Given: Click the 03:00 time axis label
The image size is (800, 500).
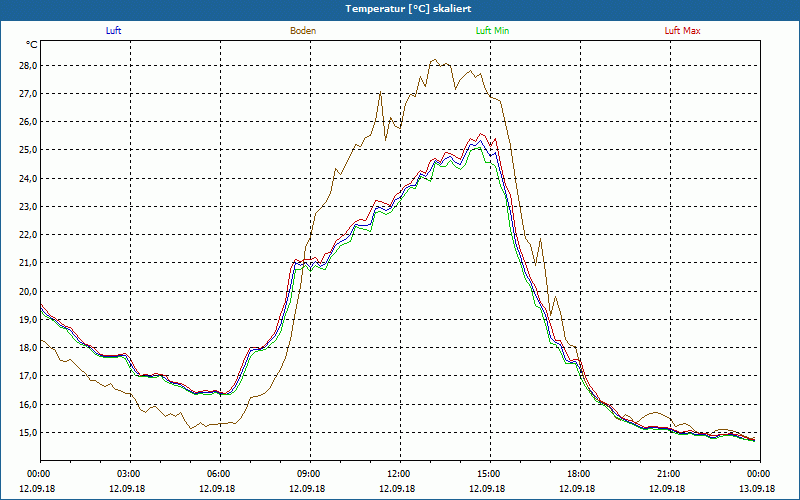Looking at the screenshot, I should click(130, 474).
